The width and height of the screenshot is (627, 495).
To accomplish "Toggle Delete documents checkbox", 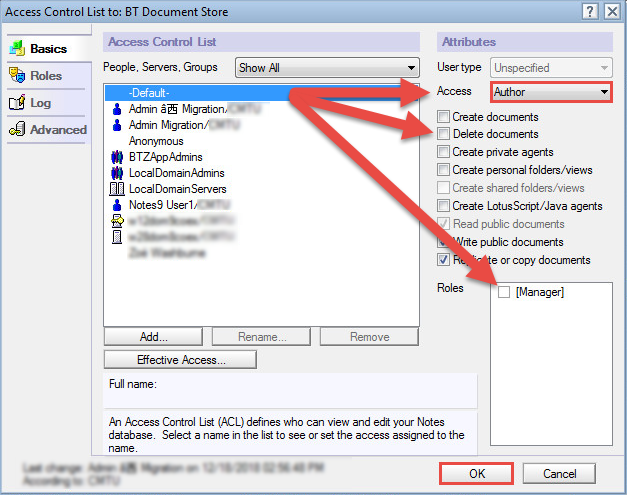I will [x=443, y=134].
